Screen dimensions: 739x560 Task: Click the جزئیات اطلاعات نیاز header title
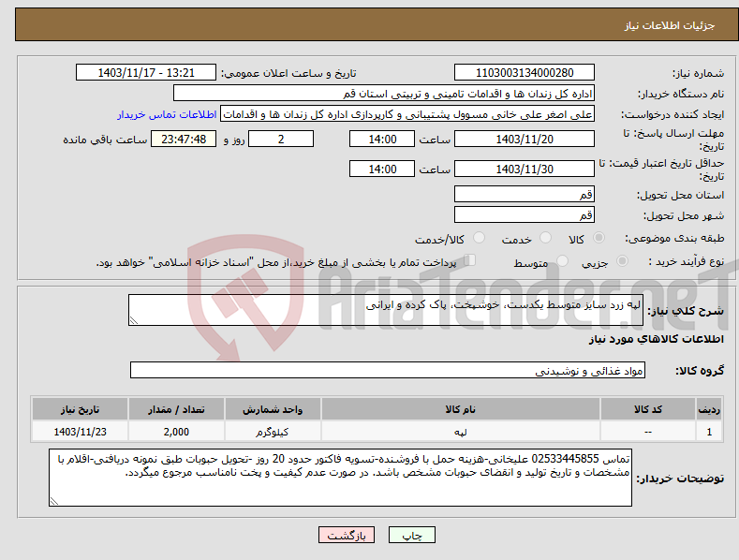670,25
